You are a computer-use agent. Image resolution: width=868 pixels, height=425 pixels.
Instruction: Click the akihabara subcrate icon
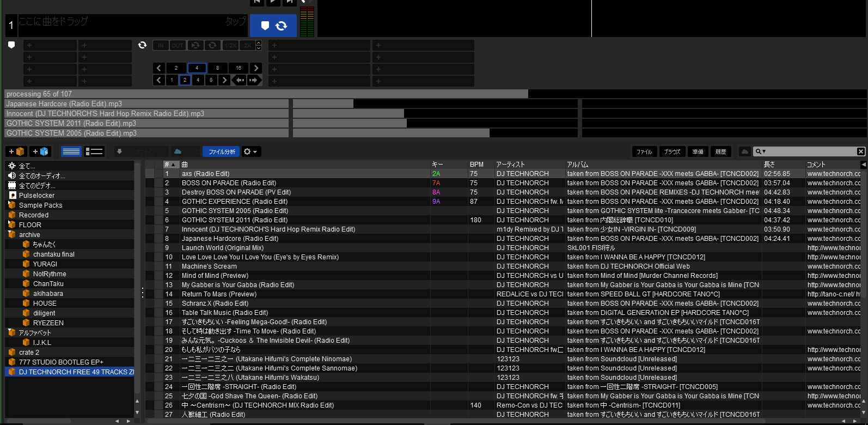point(26,294)
